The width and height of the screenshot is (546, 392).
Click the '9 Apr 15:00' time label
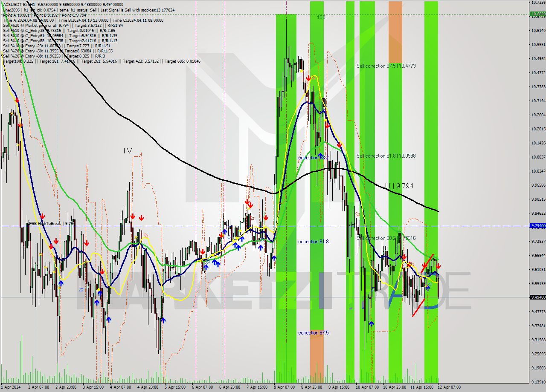(340, 387)
